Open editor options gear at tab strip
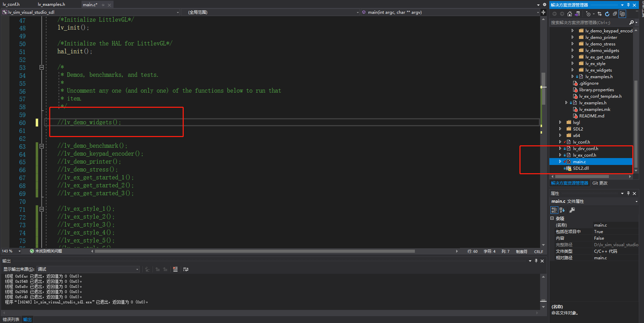The height and width of the screenshot is (323, 644). pyautogui.click(x=545, y=4)
